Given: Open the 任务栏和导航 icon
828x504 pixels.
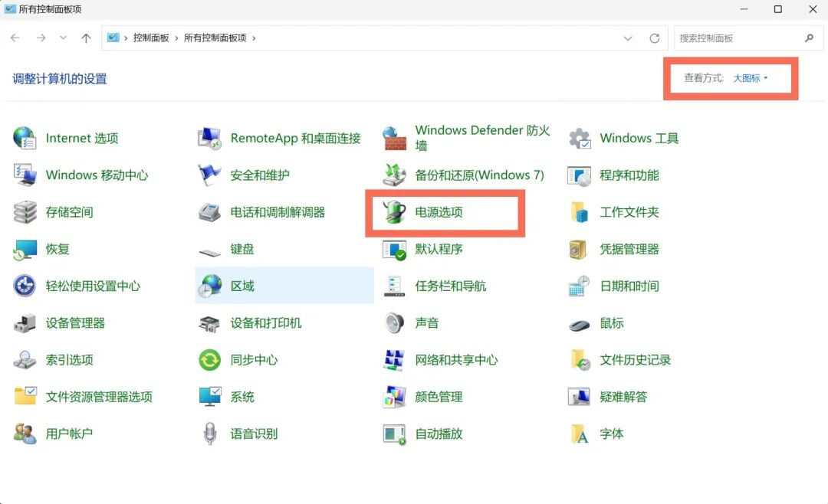Looking at the screenshot, I should coord(395,286).
